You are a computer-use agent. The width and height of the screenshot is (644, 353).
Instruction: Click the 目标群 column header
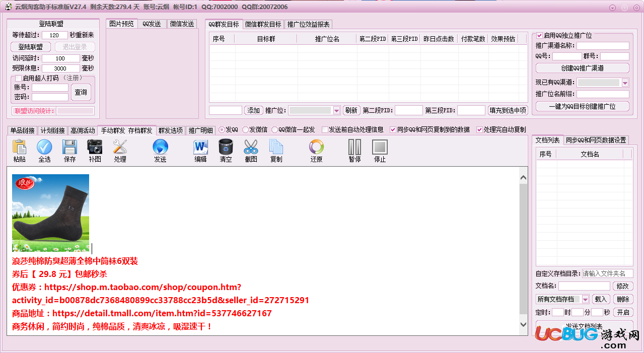266,39
